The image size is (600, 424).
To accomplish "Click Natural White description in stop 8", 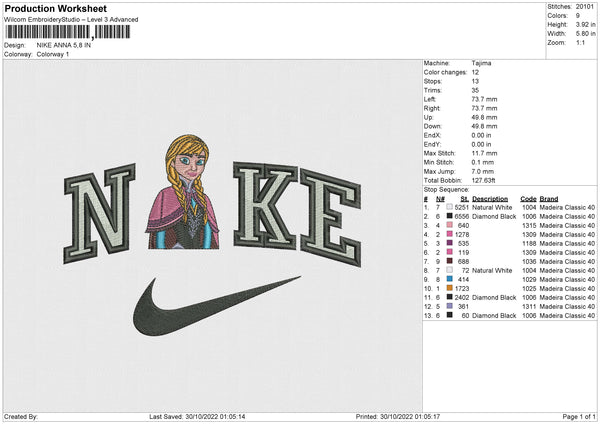I will coord(492,271).
